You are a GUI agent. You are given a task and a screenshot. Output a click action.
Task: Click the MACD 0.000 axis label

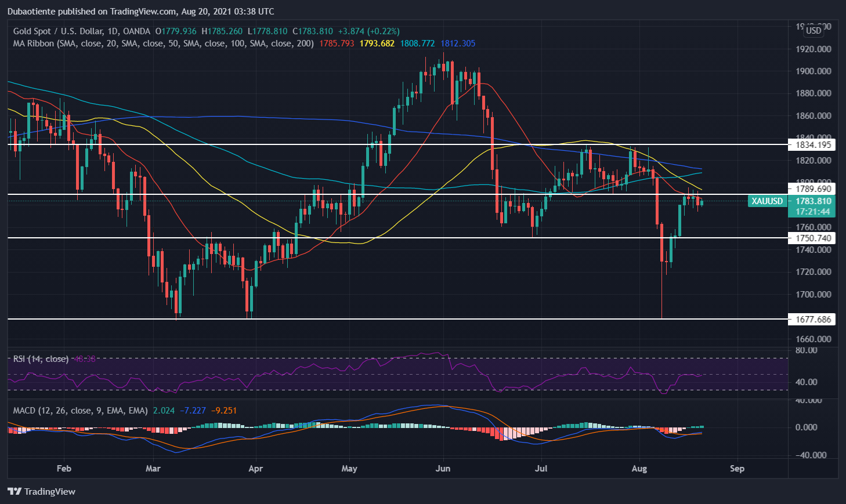[807, 427]
